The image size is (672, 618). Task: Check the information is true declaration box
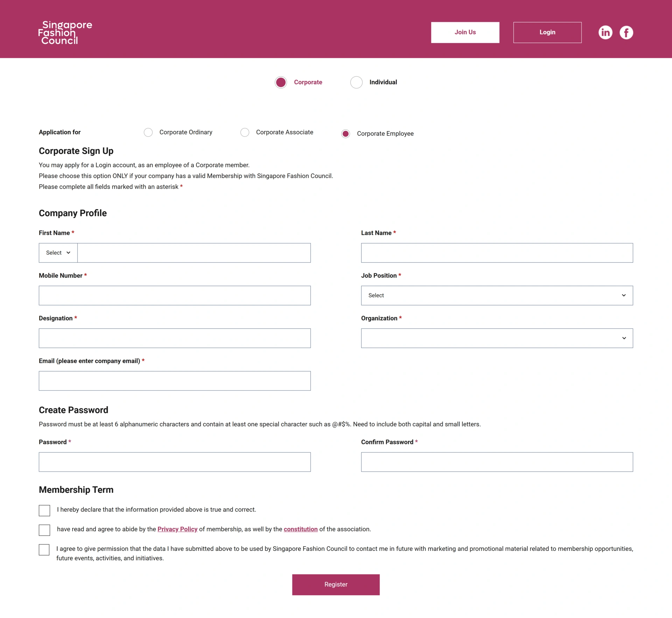44,511
